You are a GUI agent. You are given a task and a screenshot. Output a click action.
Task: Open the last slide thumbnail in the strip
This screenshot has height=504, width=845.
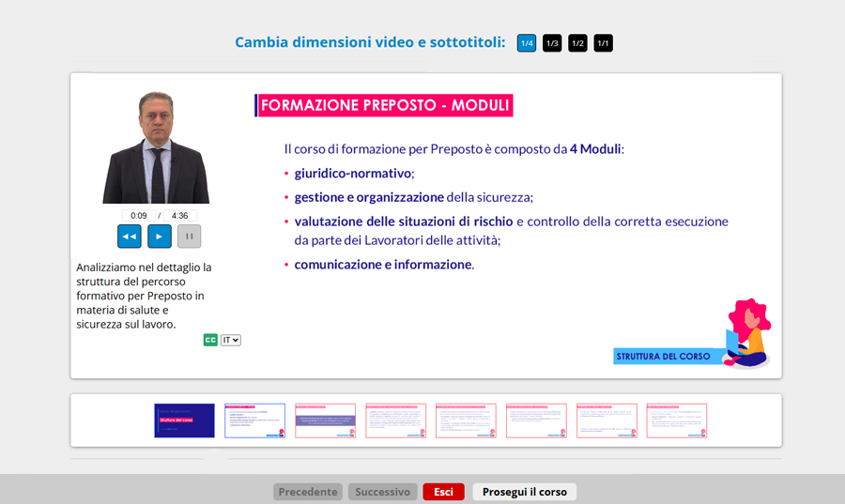point(677,420)
